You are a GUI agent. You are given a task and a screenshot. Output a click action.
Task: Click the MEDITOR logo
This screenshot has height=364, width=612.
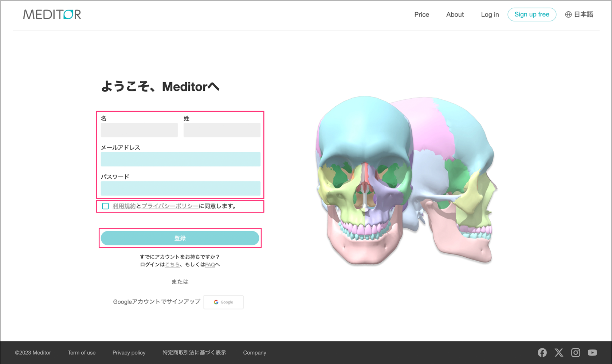(52, 15)
